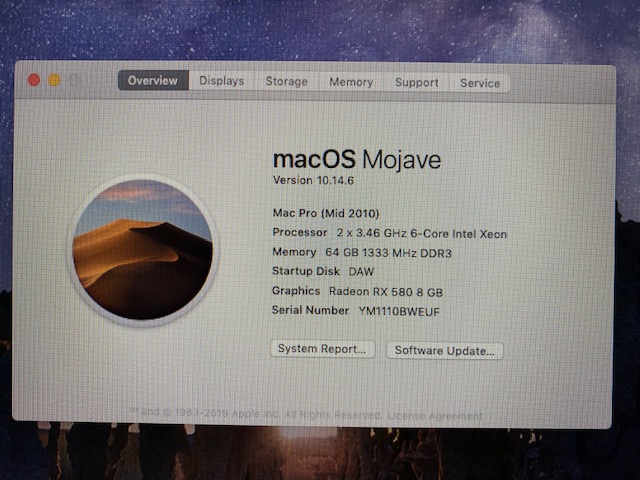Click the serial number YM1110BWEUF
The height and width of the screenshot is (480, 640).
[399, 311]
